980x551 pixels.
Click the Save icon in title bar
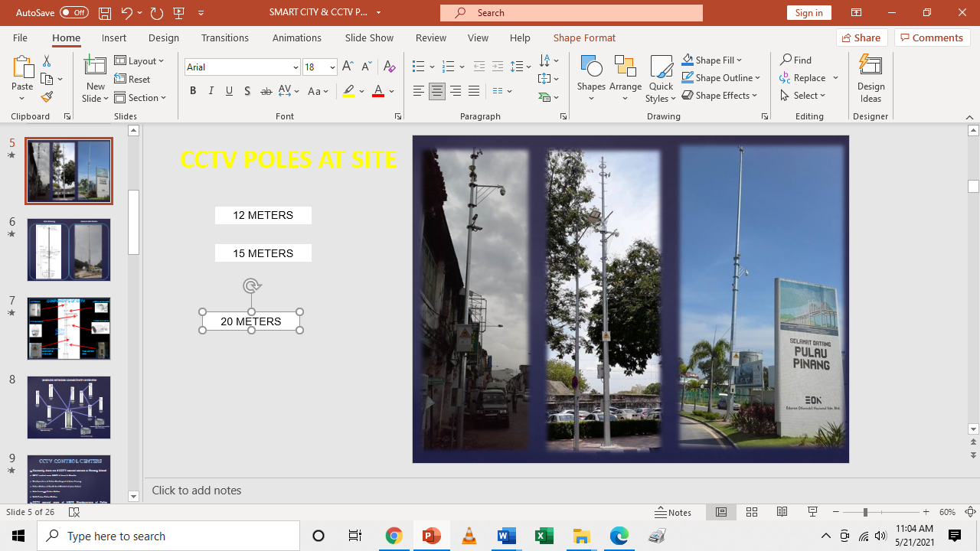coord(105,13)
